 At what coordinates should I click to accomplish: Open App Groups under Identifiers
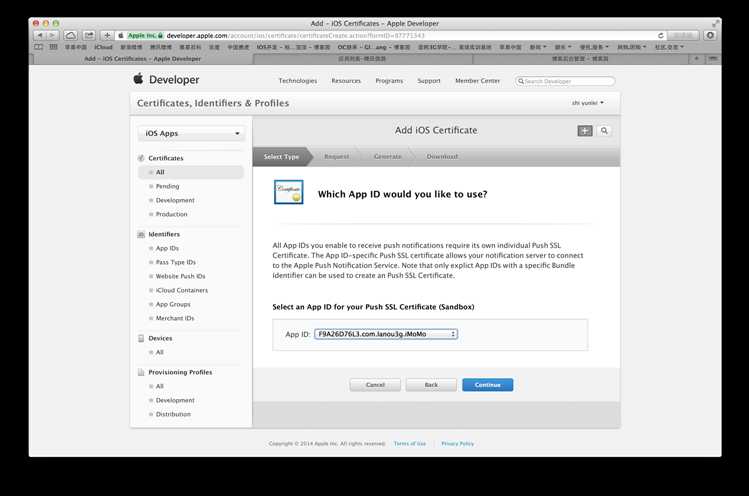pyautogui.click(x=173, y=304)
